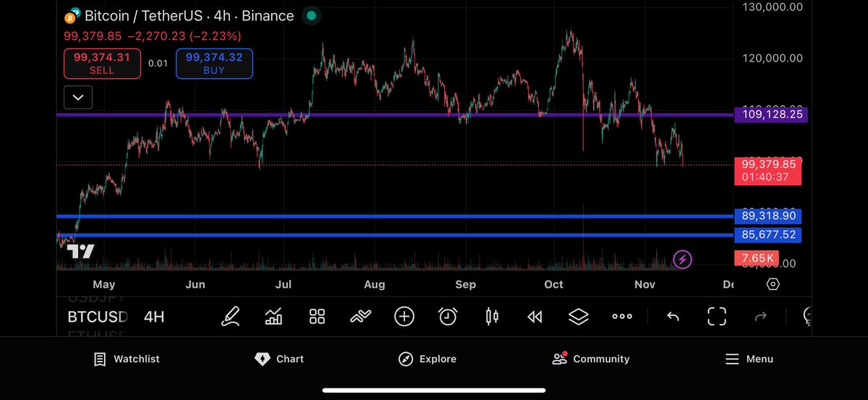
Task: Tap the Aug label on time axis
Action: pos(374,284)
